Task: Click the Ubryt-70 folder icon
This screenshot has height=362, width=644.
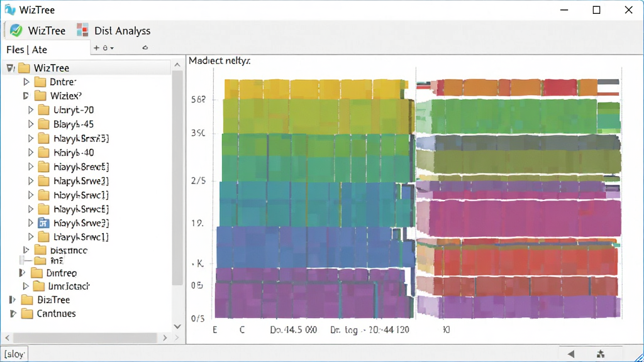Action: (43, 110)
